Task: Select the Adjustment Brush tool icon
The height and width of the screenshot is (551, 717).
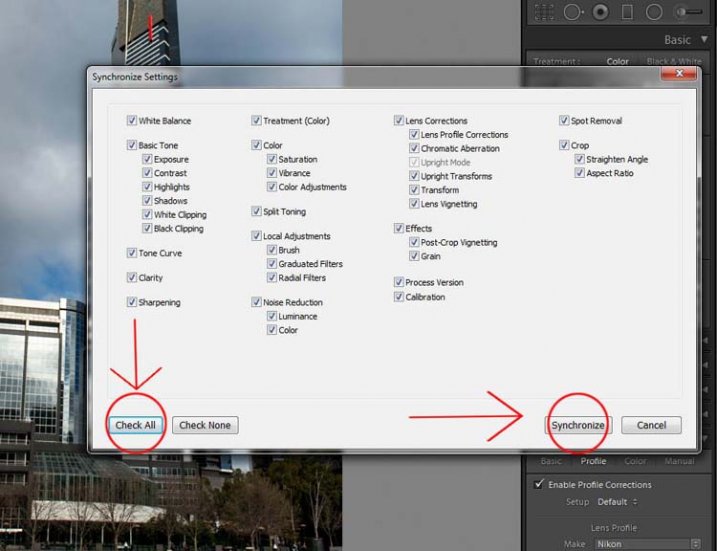Action: pyautogui.click(x=689, y=13)
